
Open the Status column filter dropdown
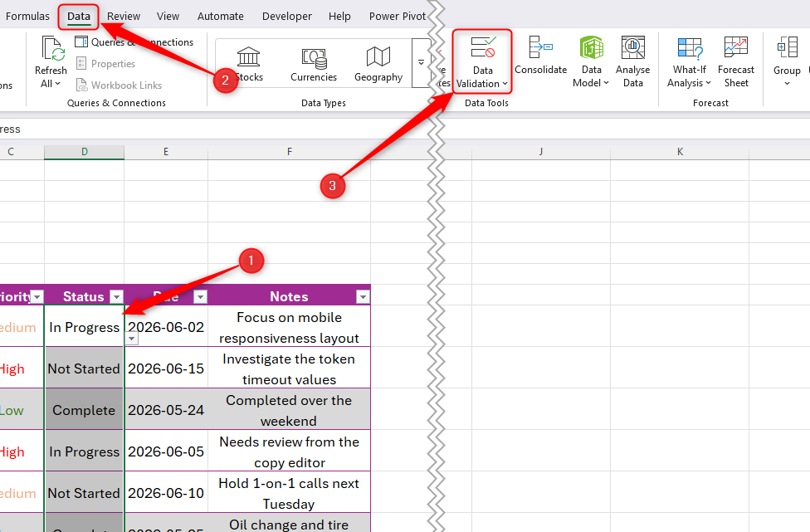[117, 296]
